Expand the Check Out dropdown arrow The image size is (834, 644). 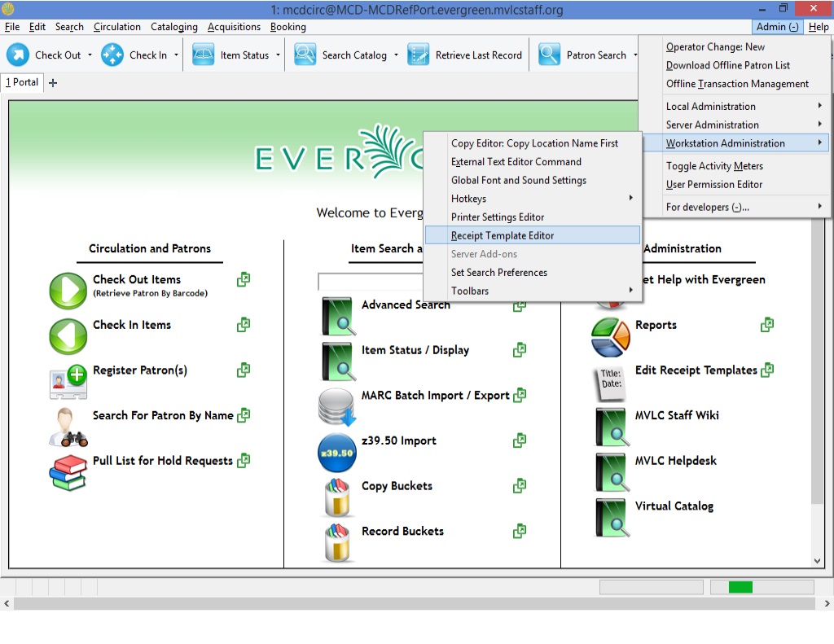[x=90, y=55]
